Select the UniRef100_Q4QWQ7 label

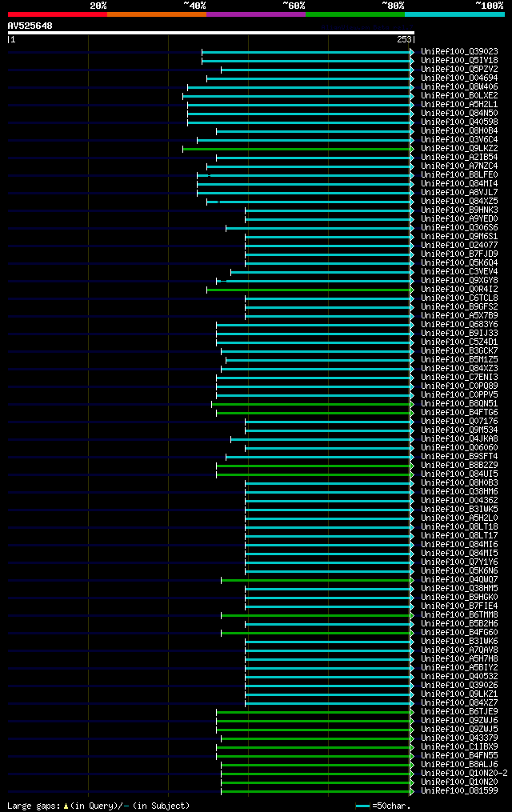pyautogui.click(x=459, y=580)
